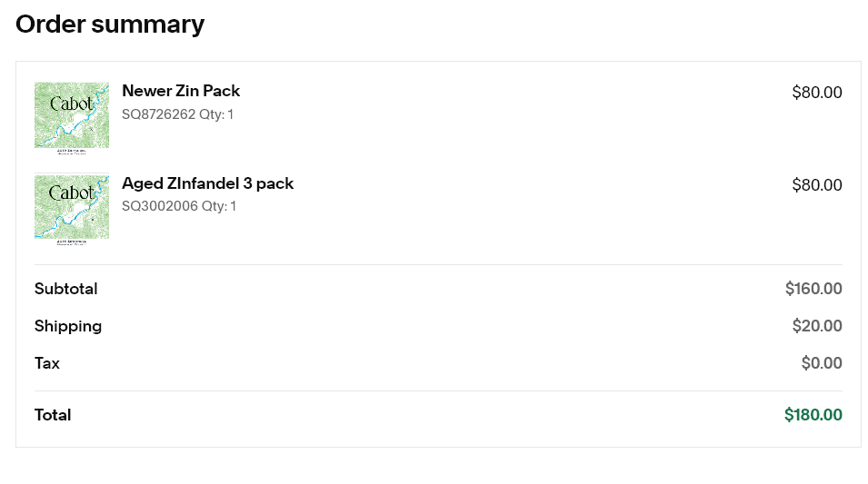Click the Order summary heading
Viewport: 868px width, 484px height.
point(110,25)
